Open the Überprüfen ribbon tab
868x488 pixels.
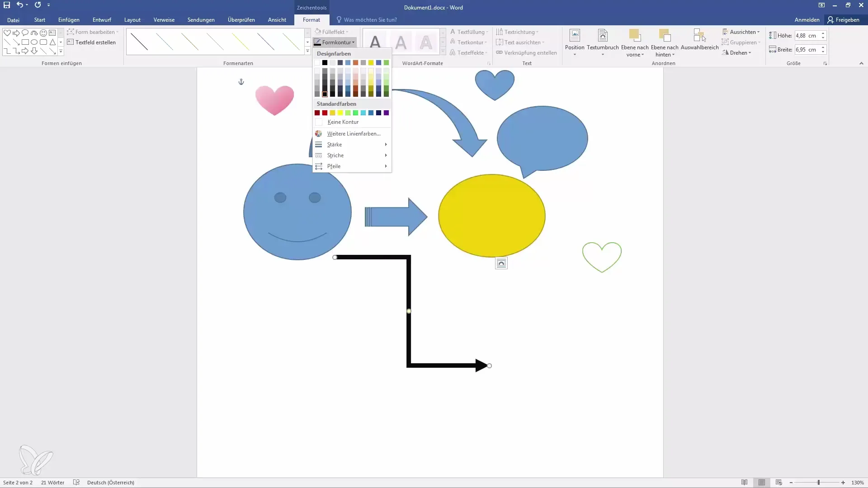click(x=241, y=20)
